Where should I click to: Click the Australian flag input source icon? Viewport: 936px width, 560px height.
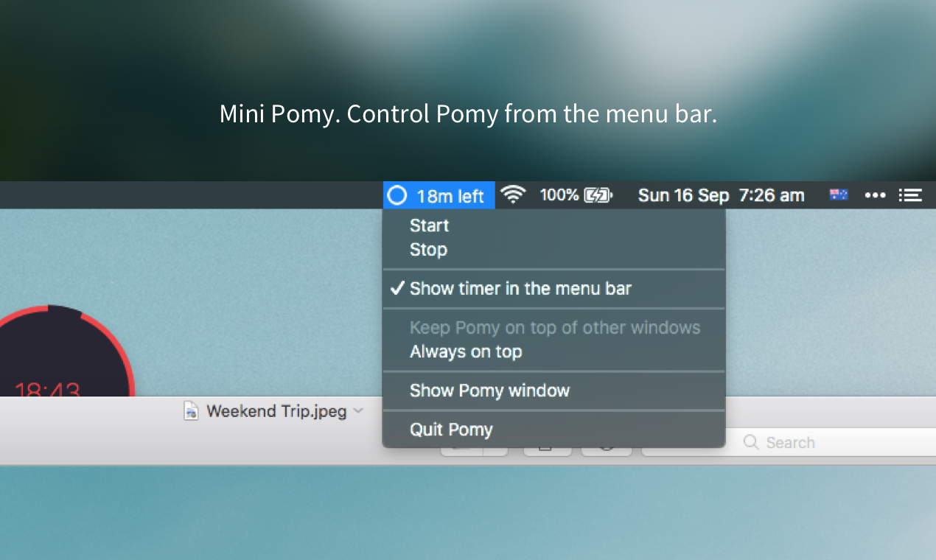point(839,195)
